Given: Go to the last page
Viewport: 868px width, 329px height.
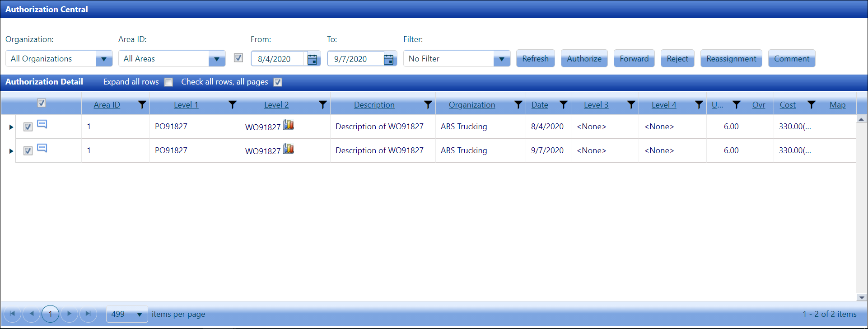Looking at the screenshot, I should pos(88,314).
